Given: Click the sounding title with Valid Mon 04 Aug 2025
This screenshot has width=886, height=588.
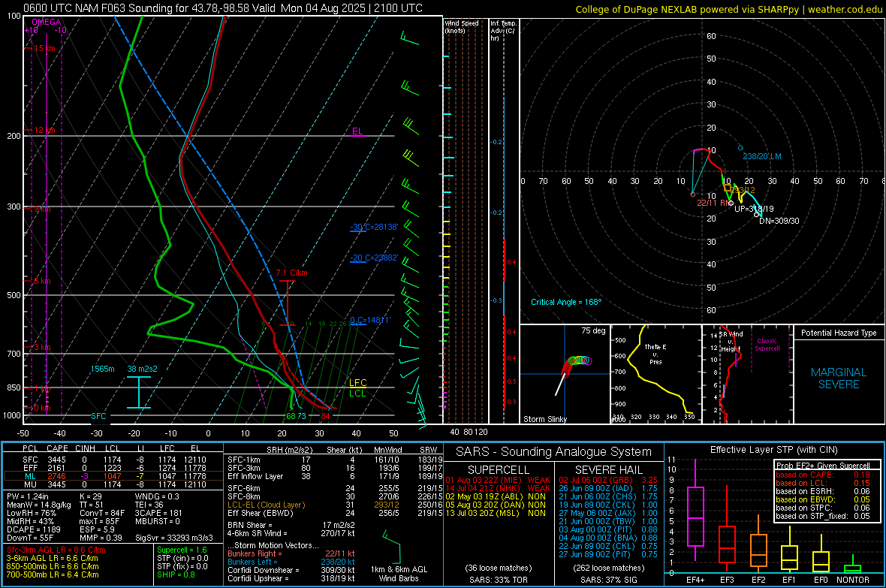Looking at the screenshot, I should [x=223, y=8].
